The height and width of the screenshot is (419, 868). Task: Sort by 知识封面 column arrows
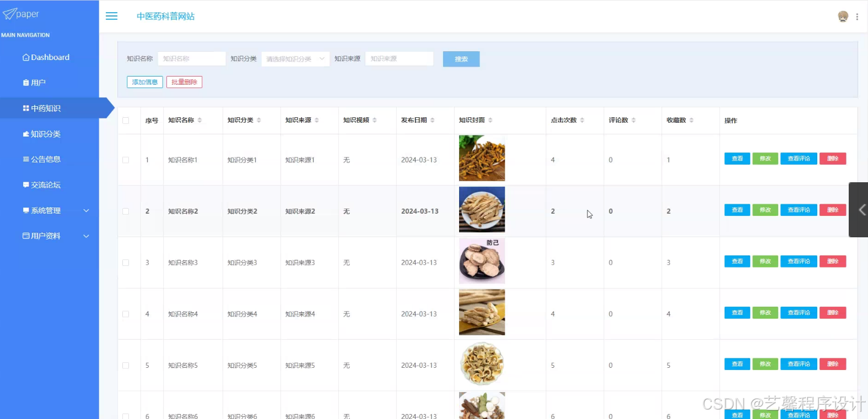pos(490,120)
